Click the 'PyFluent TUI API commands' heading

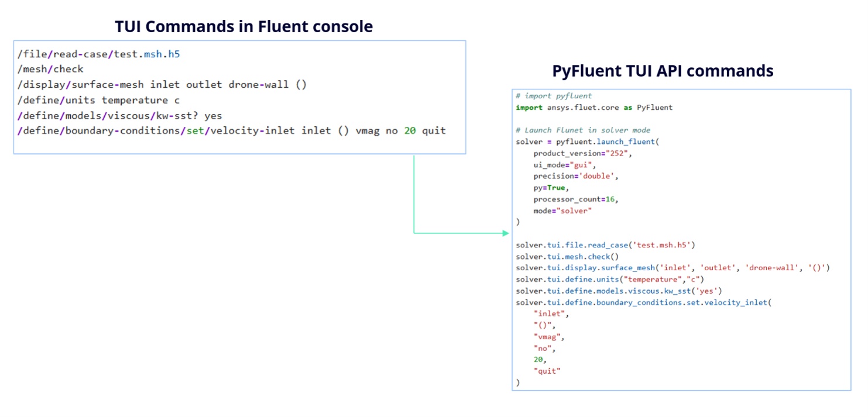663,71
